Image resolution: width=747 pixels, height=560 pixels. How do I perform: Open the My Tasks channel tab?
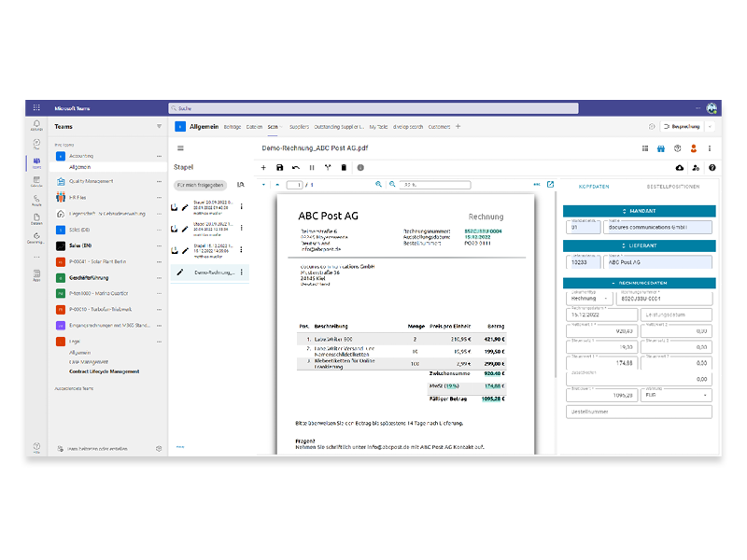[x=379, y=127]
